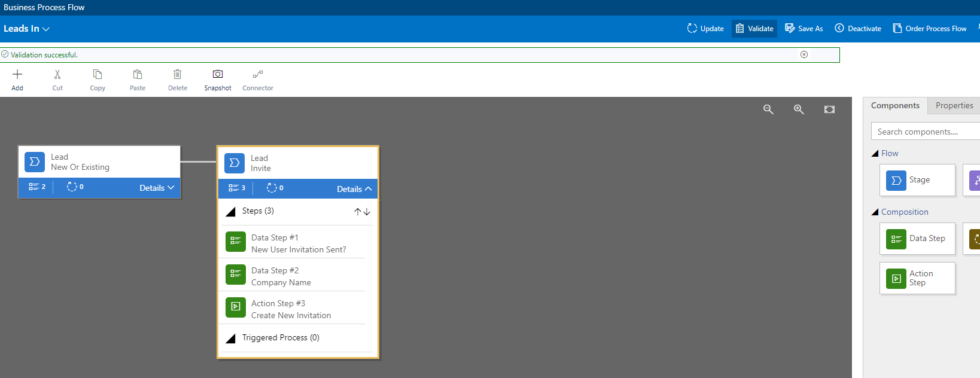Collapse the Steps (3) section
The width and height of the screenshot is (980, 378).
231,212
